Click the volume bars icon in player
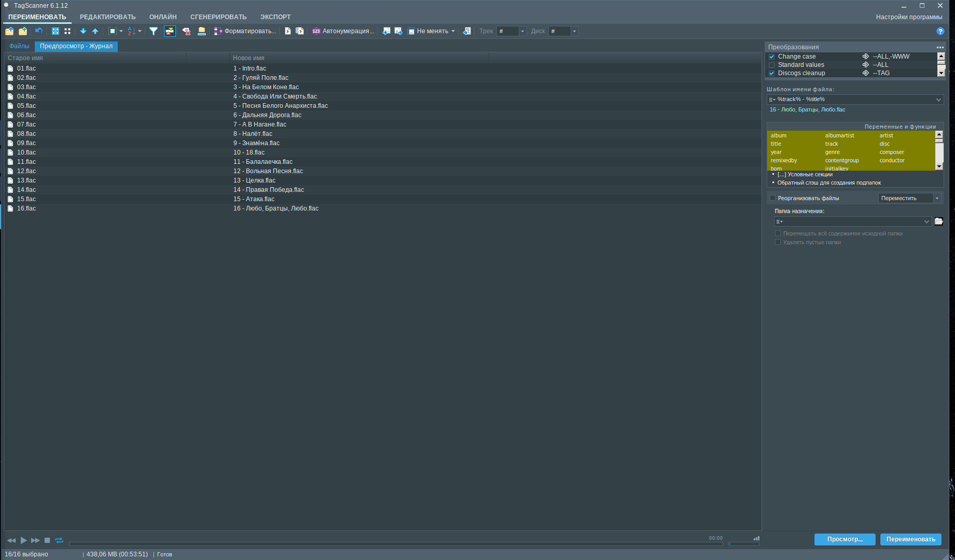 (x=756, y=538)
